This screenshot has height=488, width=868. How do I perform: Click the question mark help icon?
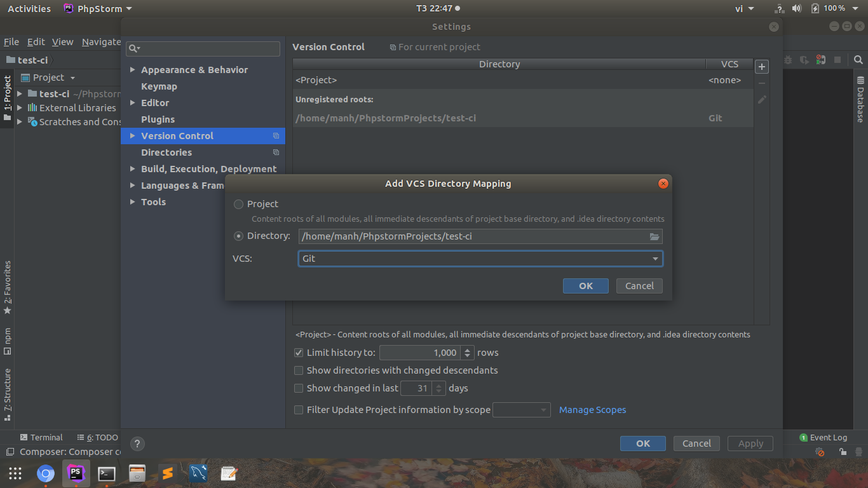click(137, 444)
